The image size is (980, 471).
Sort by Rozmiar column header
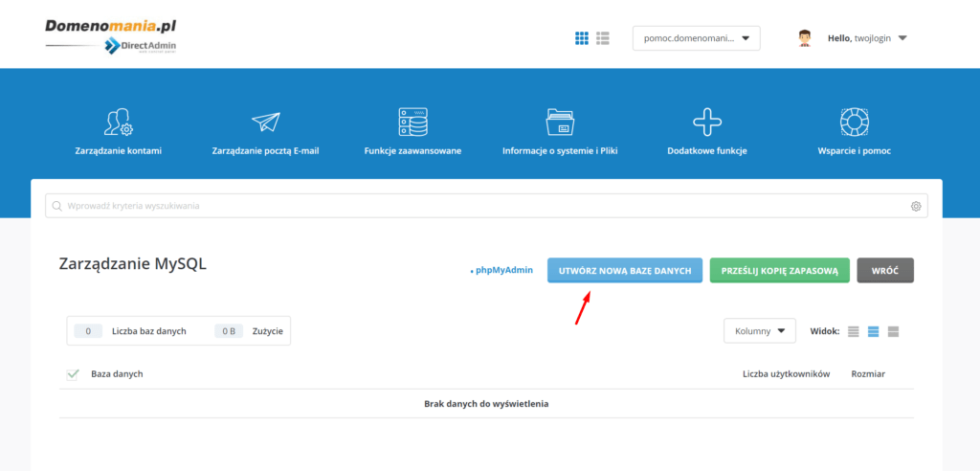pyautogui.click(x=868, y=374)
